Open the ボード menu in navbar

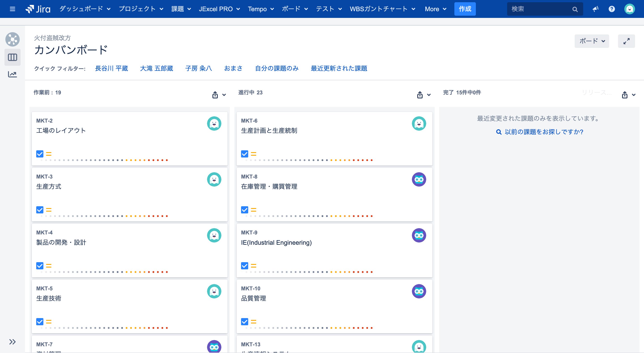pos(295,9)
